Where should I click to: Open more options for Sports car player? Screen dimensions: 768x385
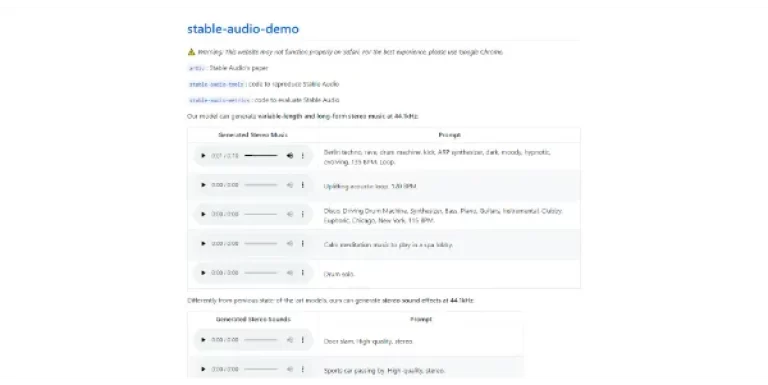click(303, 369)
